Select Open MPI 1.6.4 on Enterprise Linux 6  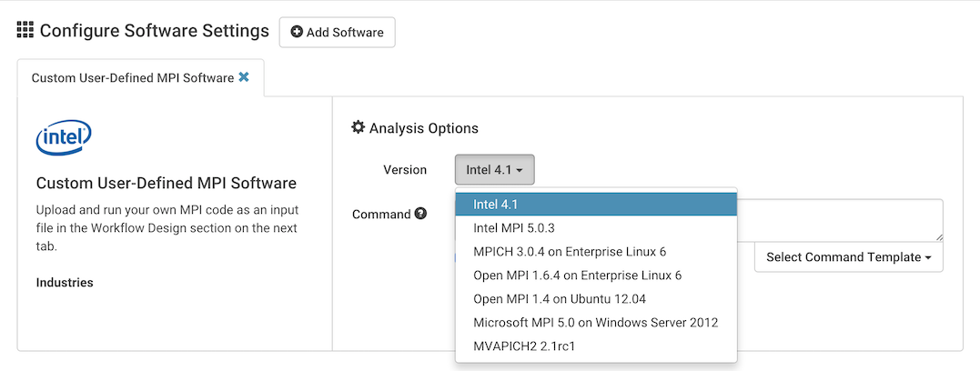(595, 275)
